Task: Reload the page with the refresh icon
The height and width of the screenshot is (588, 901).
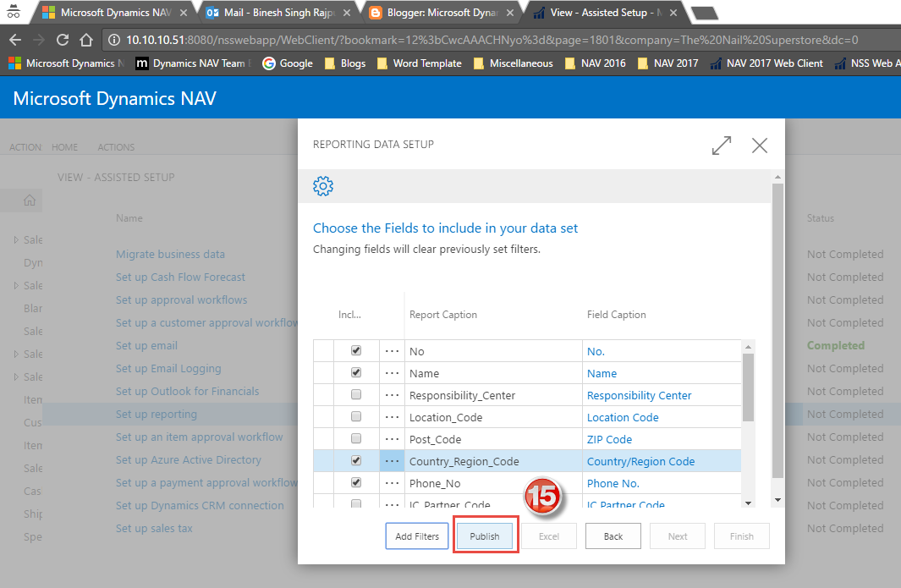Action: coord(61,39)
